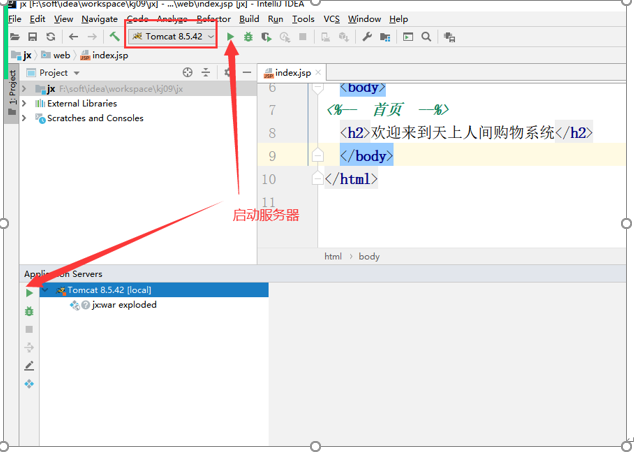Open the Run menu
The height and width of the screenshot is (456, 636).
275,19
